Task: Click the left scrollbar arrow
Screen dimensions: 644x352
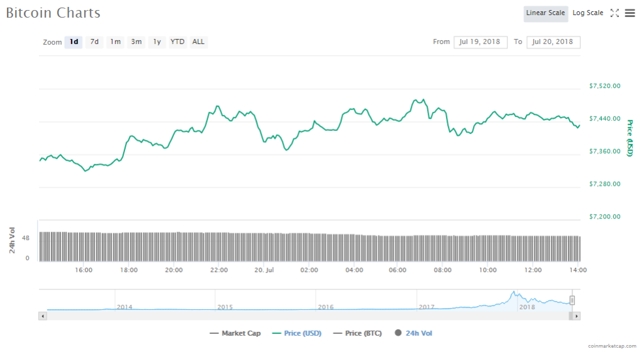Action: click(42, 315)
